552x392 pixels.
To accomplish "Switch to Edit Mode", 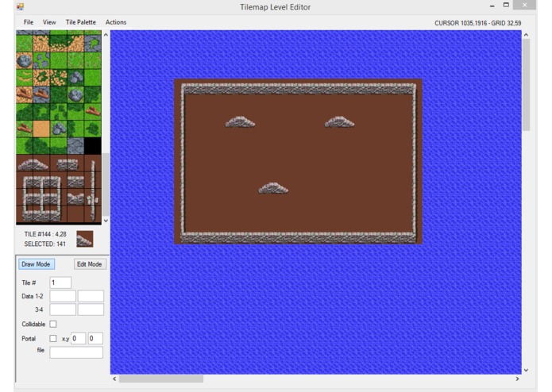I will click(90, 264).
